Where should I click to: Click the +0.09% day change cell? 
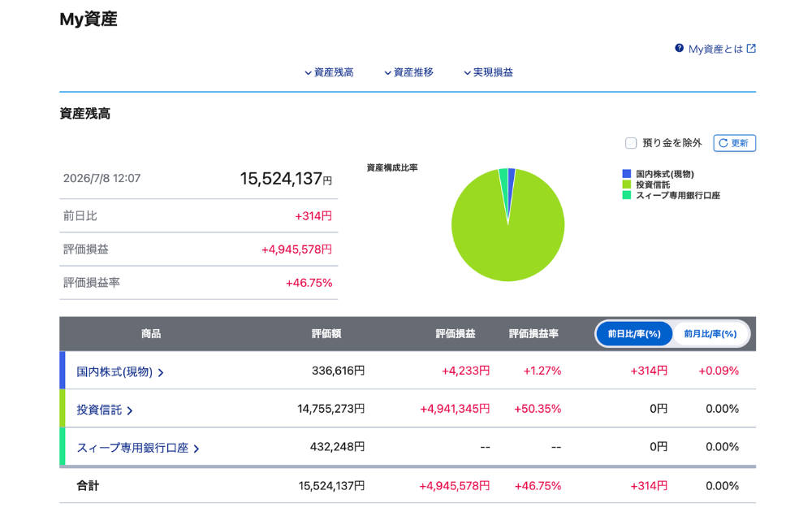[x=719, y=371]
